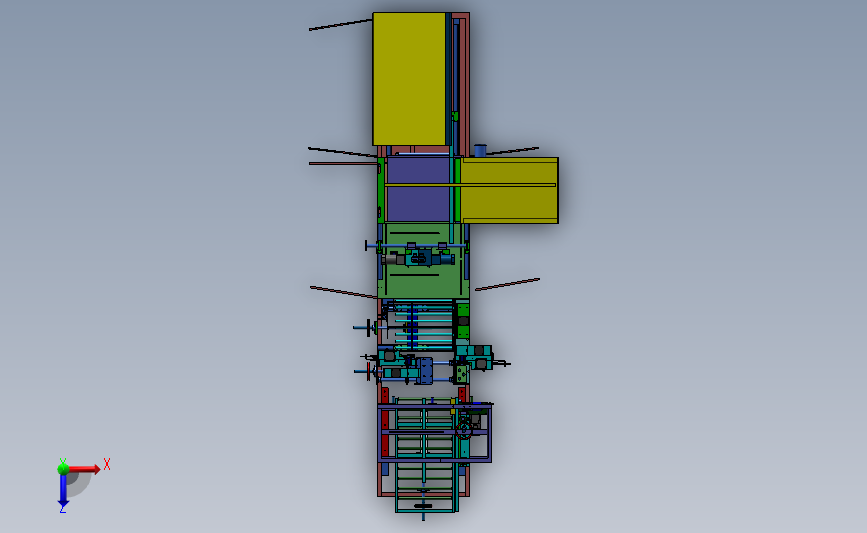The height and width of the screenshot is (533, 867).
Task: Select the purple rectangular frame near the bottom
Action: (435, 433)
